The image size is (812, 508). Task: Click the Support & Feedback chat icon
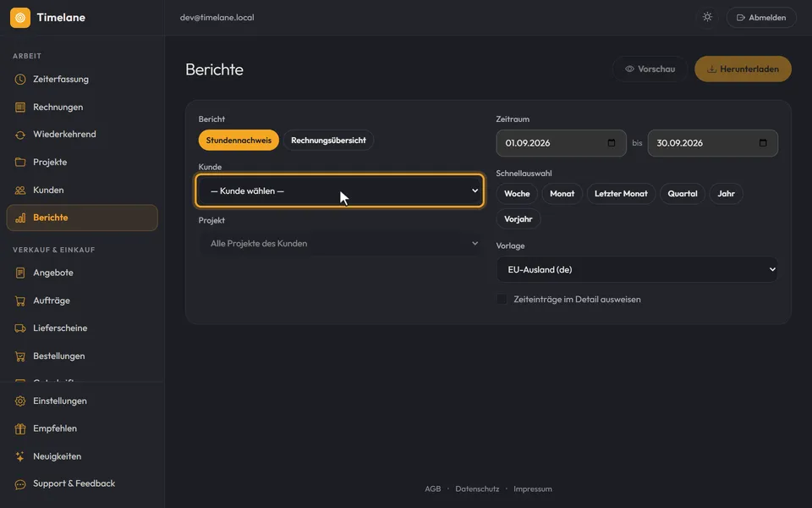(x=20, y=484)
